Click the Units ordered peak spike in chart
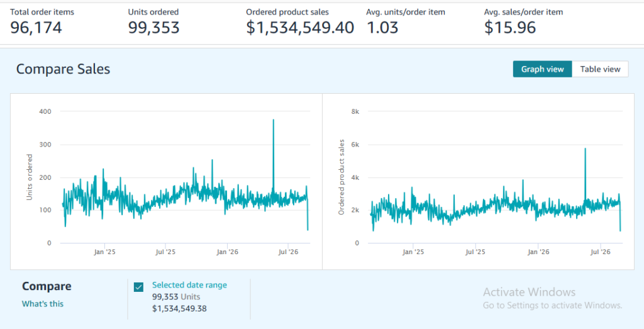Image resolution: width=644 pixels, height=329 pixels. (273, 120)
